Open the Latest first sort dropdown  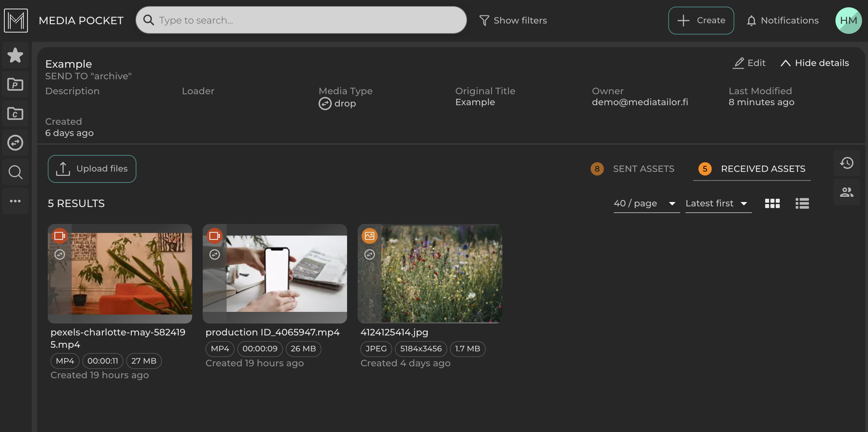[x=718, y=203]
